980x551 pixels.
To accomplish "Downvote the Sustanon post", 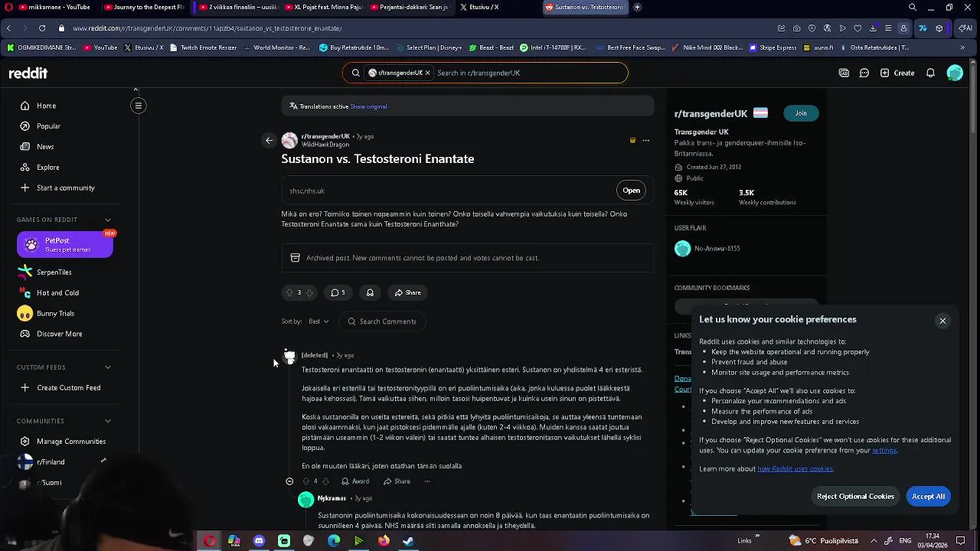I will (x=309, y=293).
